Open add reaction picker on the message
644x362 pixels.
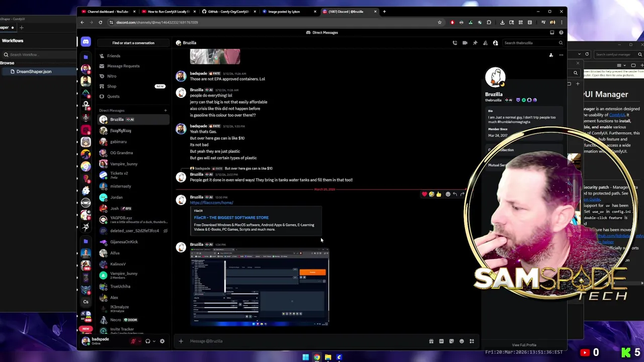[x=448, y=194]
